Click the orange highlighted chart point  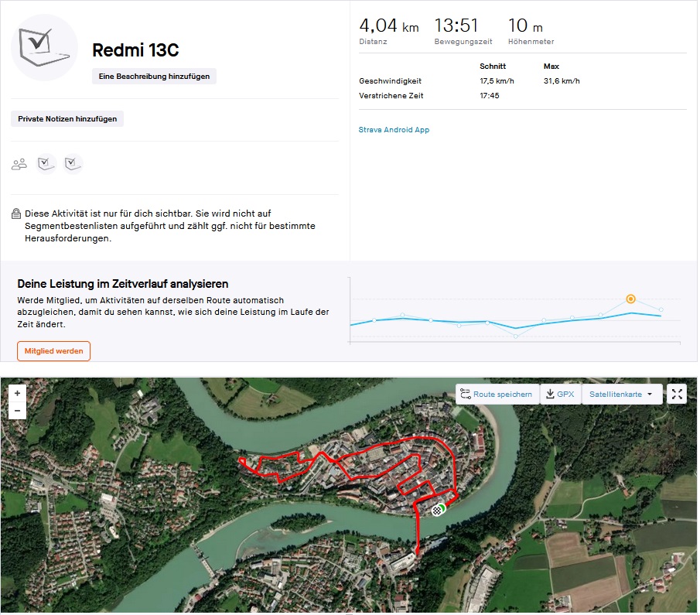pos(630,299)
